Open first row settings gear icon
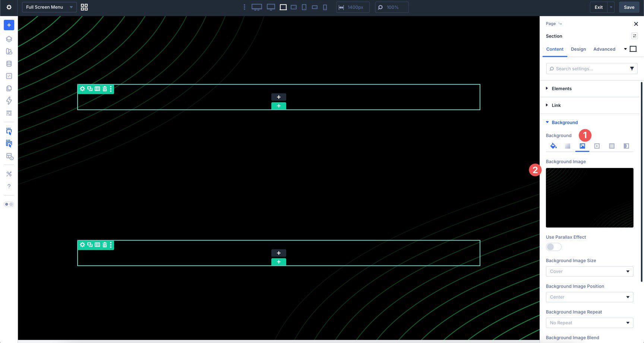Screen dimensions: 644x343 (x=82, y=89)
